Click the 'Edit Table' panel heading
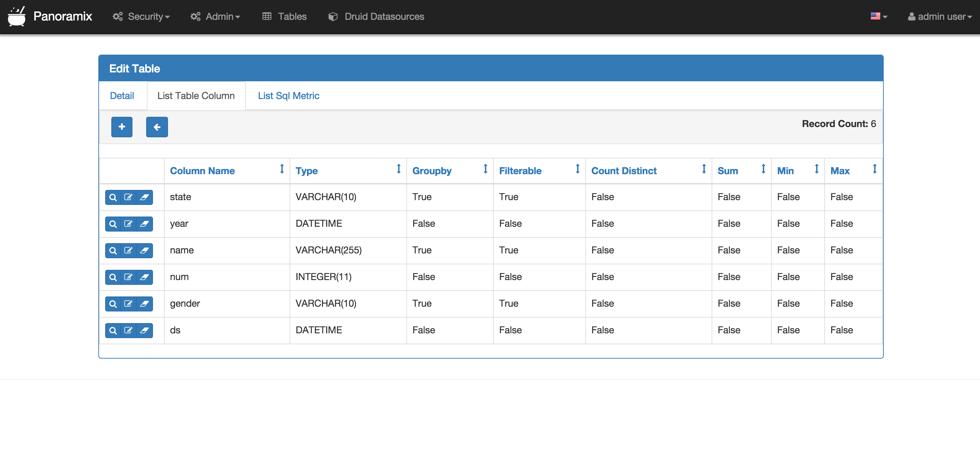 tap(135, 69)
